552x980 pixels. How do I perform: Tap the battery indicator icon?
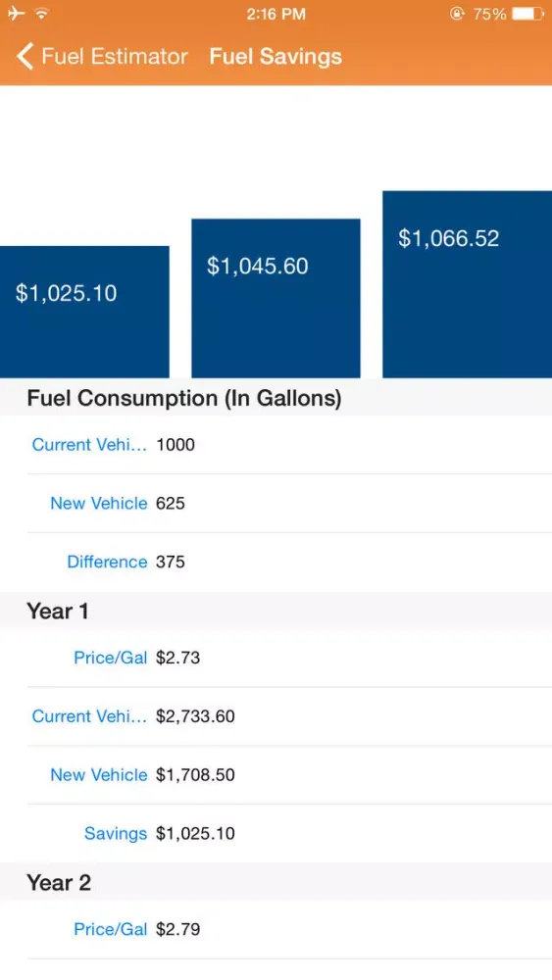pyautogui.click(x=528, y=14)
